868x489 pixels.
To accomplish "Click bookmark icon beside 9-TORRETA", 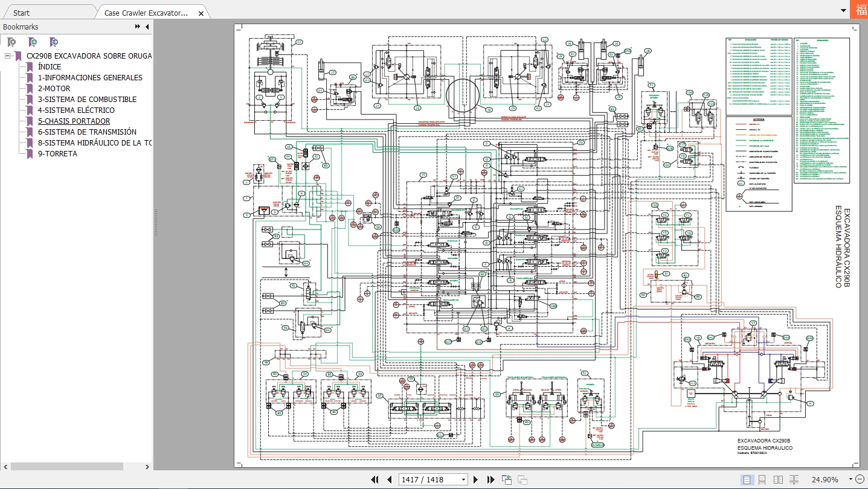I will point(30,154).
